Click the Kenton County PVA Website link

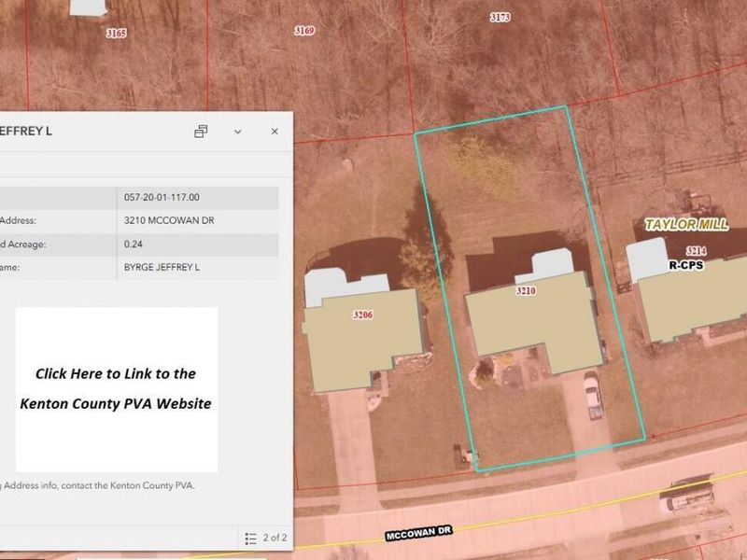click(116, 388)
